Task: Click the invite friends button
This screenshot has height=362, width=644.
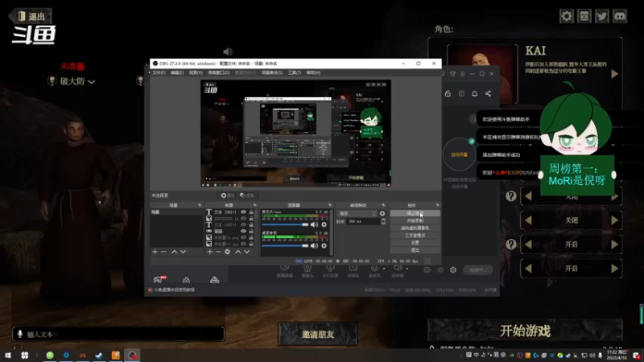Action: [x=318, y=334]
